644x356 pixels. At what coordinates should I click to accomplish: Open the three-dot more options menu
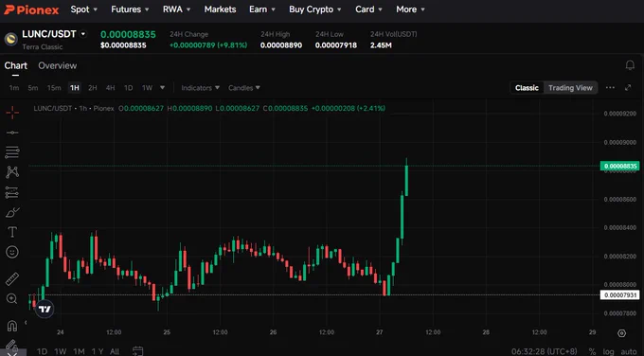point(610,87)
